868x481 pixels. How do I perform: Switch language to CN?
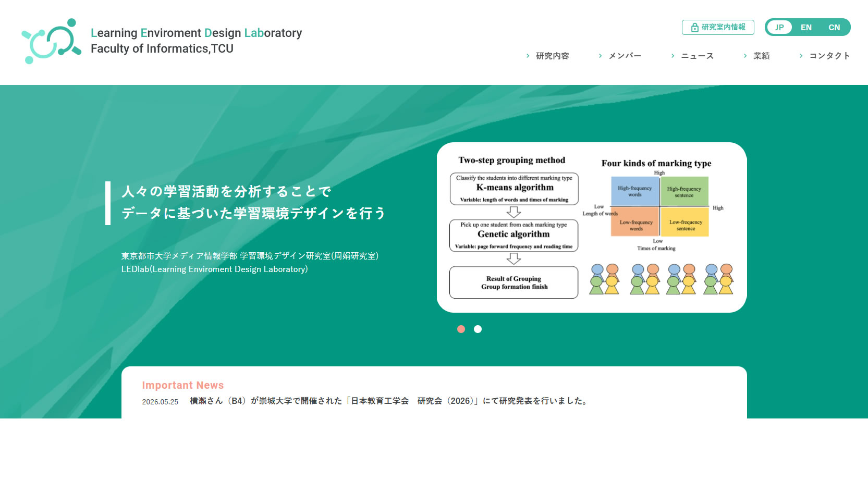[834, 27]
